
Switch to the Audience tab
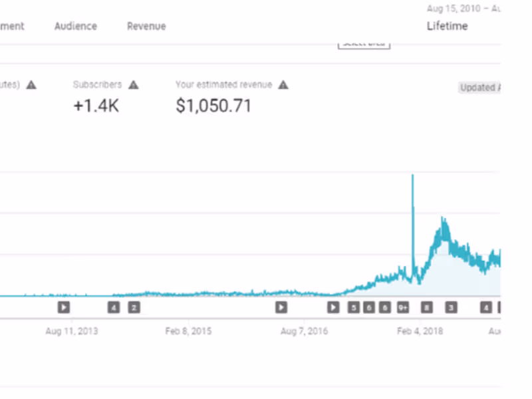(75, 27)
